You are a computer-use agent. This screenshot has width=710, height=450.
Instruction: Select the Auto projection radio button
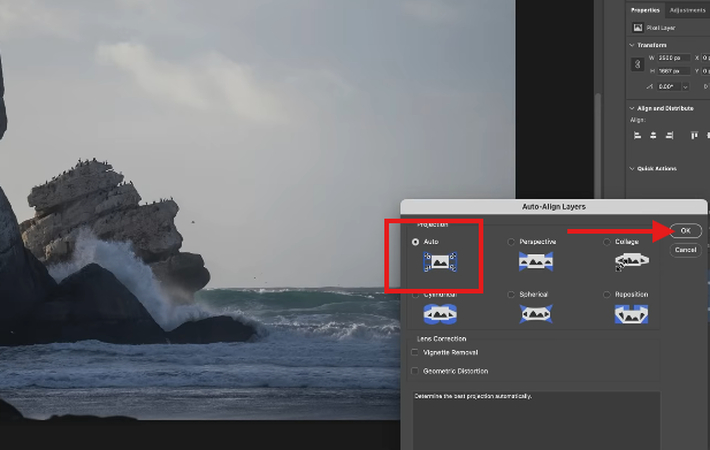pyautogui.click(x=416, y=242)
